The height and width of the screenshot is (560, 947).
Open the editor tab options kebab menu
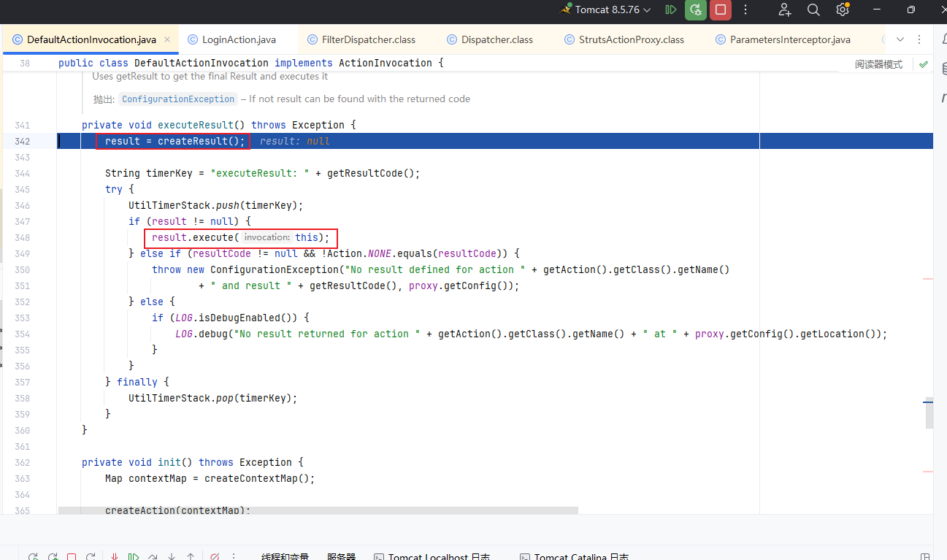point(919,39)
